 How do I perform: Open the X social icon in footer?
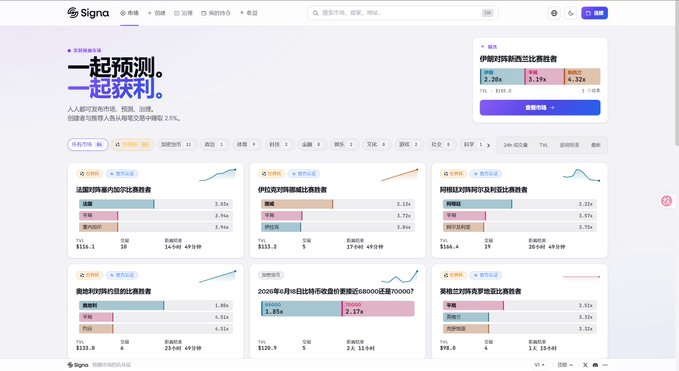[x=585, y=365]
